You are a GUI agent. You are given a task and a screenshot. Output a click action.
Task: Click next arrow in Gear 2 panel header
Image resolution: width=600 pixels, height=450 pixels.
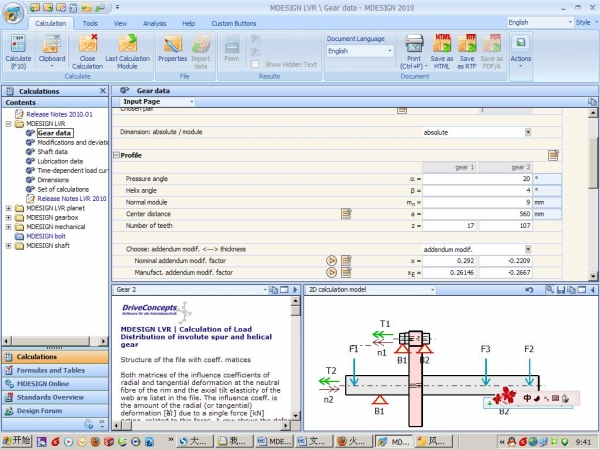click(295, 290)
